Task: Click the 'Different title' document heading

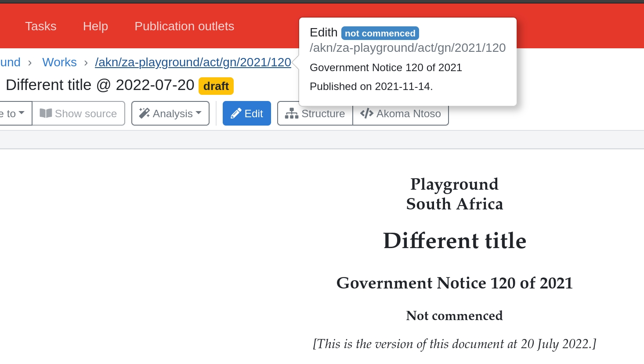Action: click(x=454, y=241)
